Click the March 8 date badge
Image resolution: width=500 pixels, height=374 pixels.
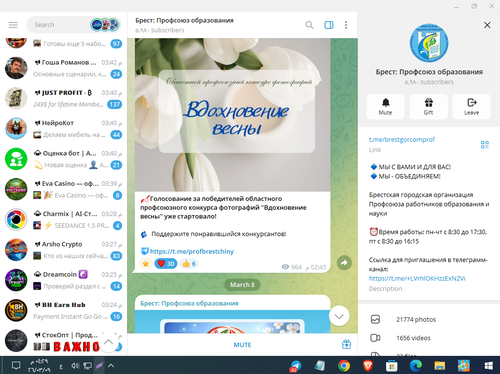[x=242, y=285]
